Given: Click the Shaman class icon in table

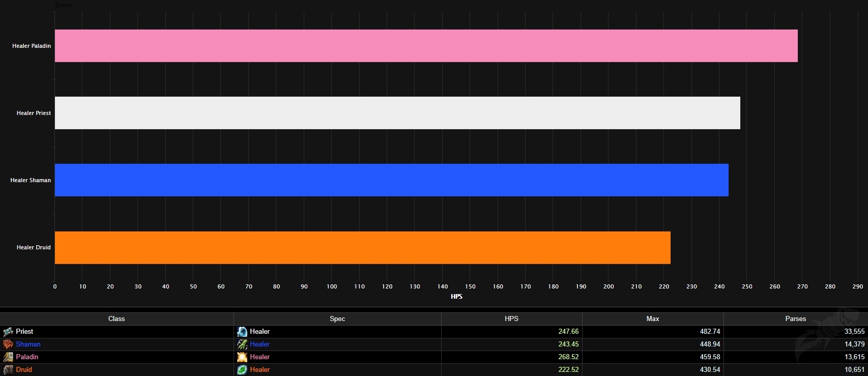Looking at the screenshot, I should tap(8, 344).
